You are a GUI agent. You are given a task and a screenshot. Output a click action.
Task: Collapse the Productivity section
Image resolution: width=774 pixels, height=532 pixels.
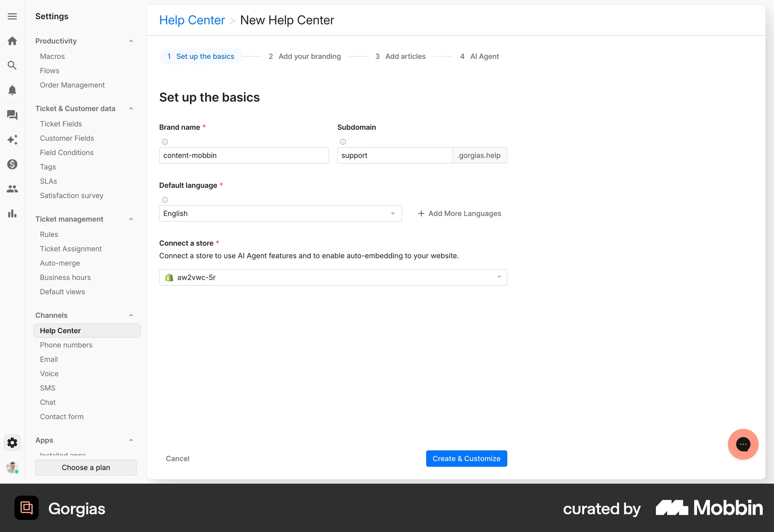131,41
